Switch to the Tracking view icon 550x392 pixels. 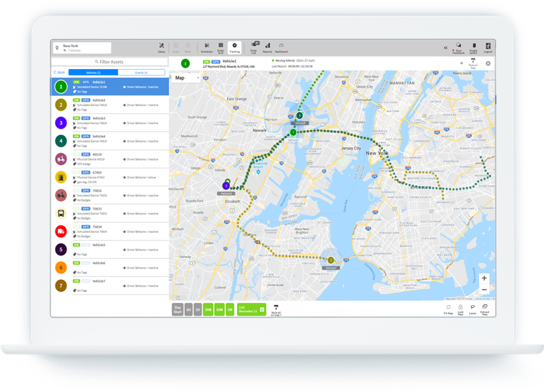click(x=234, y=46)
